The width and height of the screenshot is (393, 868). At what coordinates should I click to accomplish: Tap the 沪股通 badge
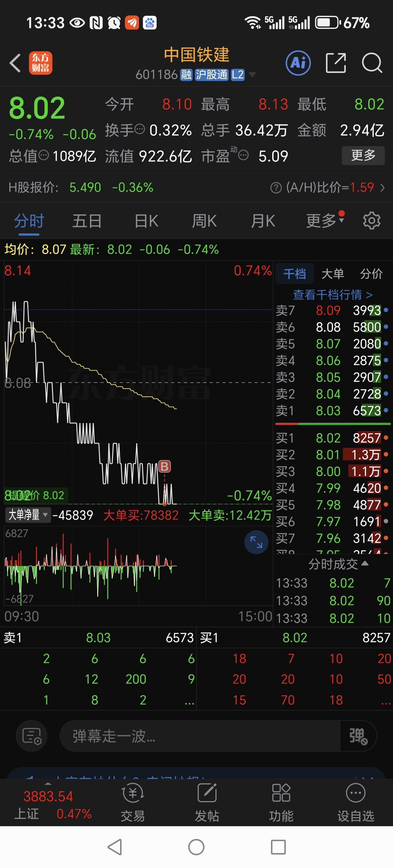pos(212,75)
